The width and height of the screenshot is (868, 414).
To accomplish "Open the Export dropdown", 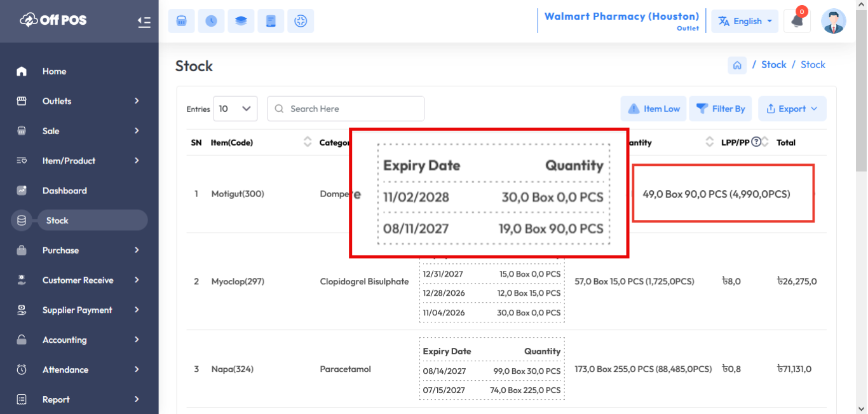I will [x=792, y=109].
